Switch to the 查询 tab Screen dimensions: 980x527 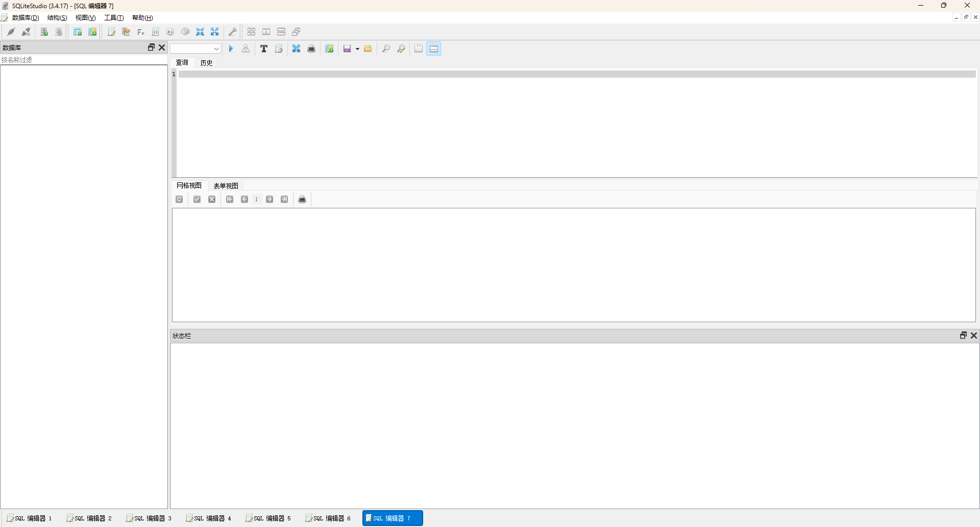(182, 62)
